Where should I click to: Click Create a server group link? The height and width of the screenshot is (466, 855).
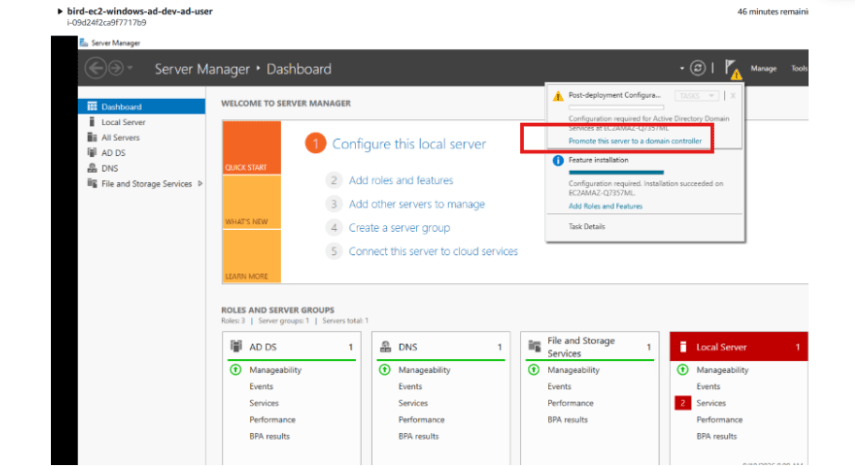coord(399,228)
